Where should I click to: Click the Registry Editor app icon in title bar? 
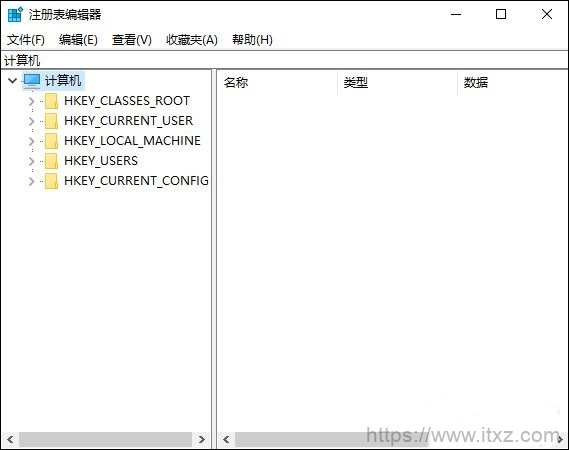pyautogui.click(x=15, y=15)
